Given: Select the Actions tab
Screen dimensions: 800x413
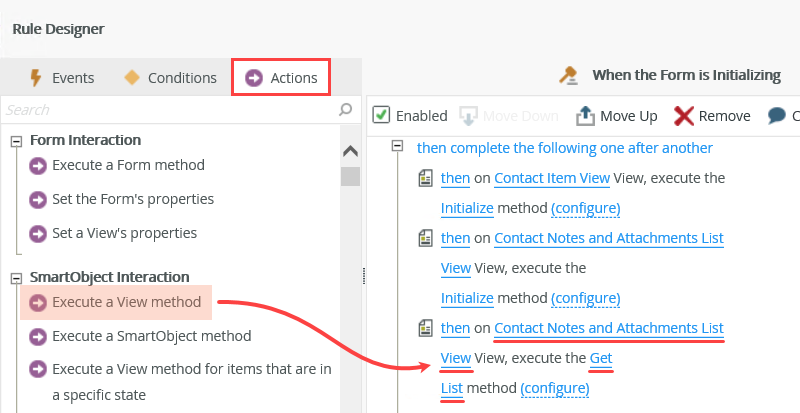Looking at the screenshot, I should (281, 78).
